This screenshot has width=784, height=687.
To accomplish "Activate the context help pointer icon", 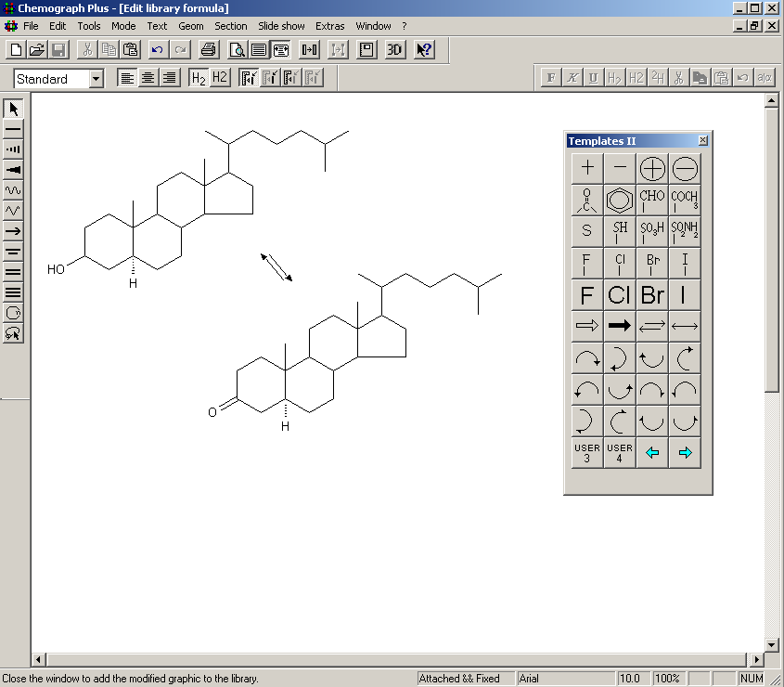I will tap(425, 49).
